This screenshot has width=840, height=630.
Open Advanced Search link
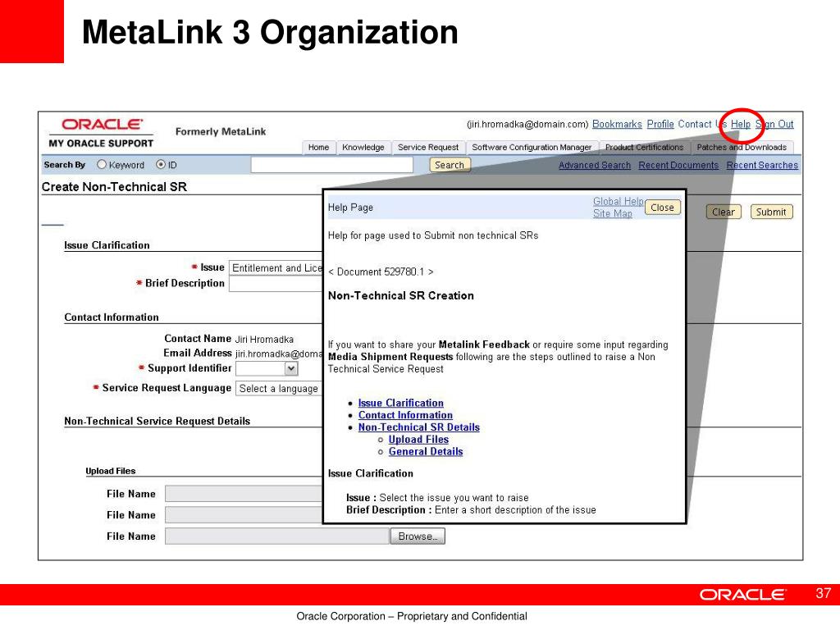point(595,166)
